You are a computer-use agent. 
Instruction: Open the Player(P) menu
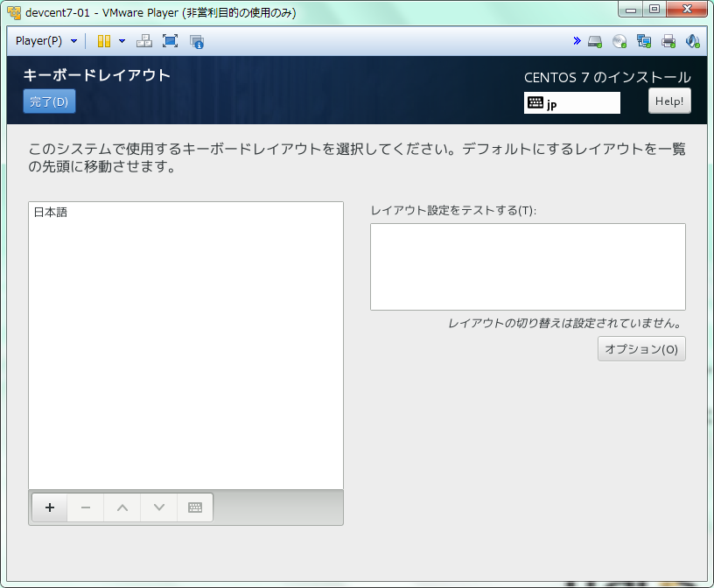tap(45, 41)
